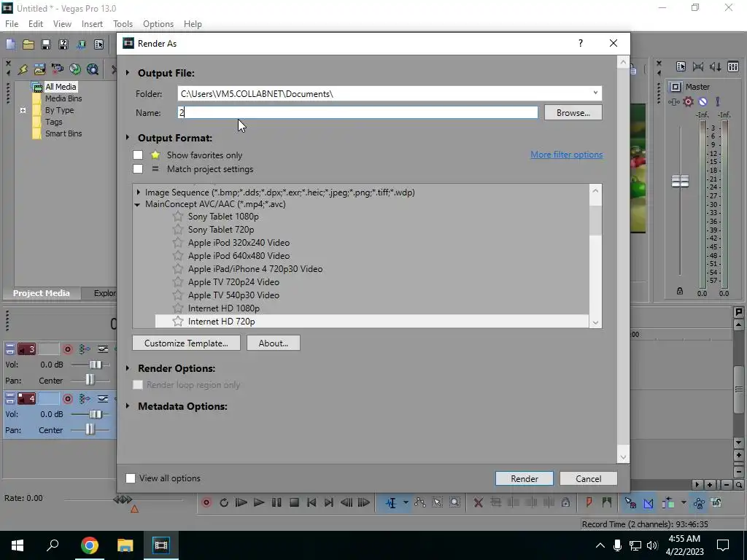The width and height of the screenshot is (747, 560).
Task: Expand the By Type media bin
Action: (23, 111)
